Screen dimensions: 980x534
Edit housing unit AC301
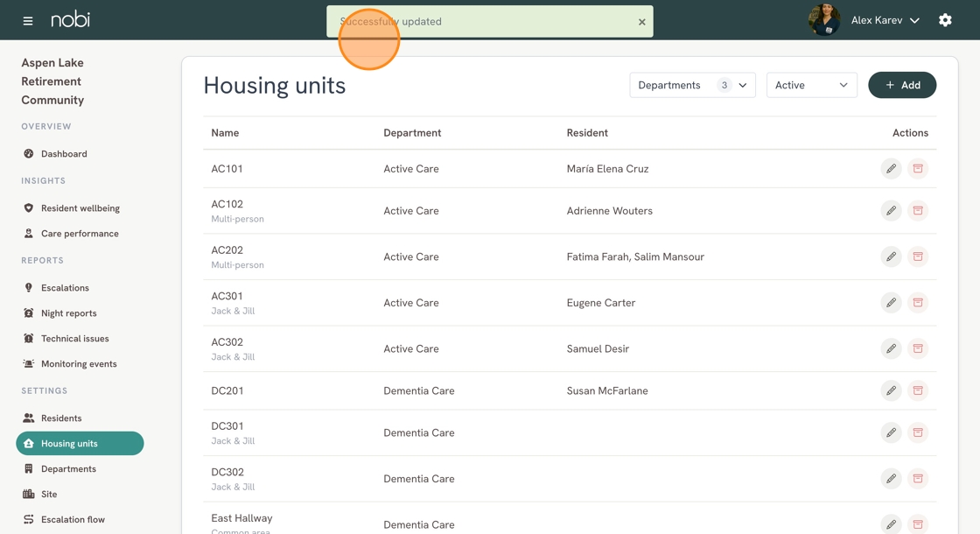[891, 303]
